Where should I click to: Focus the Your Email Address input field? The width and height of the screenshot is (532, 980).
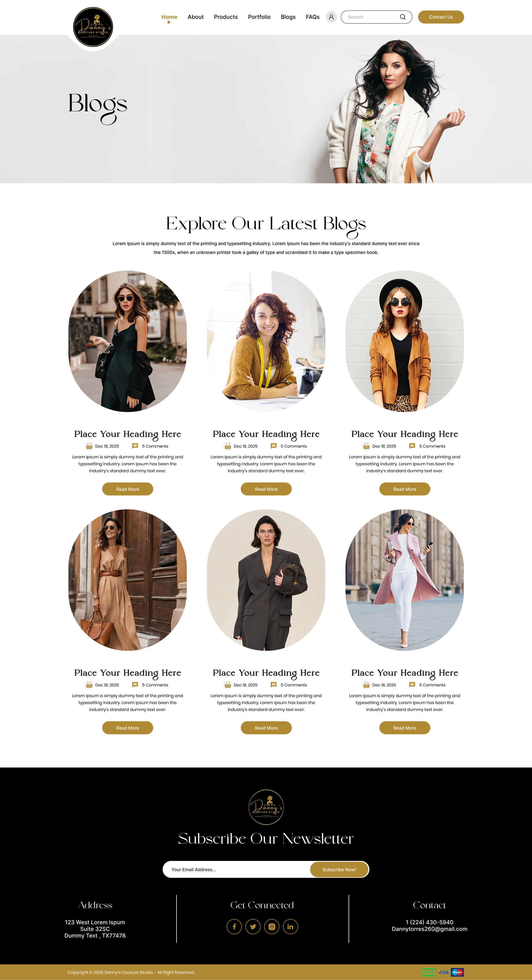(237, 869)
